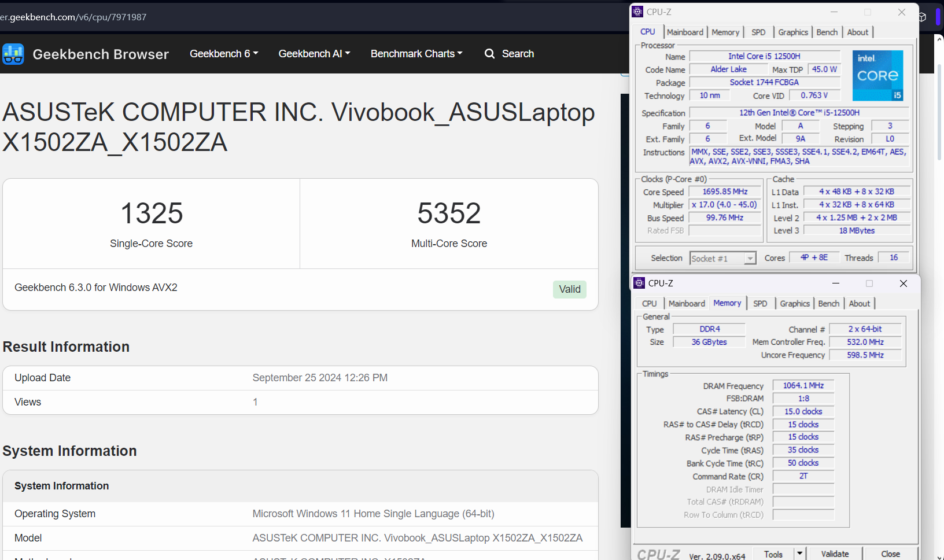The image size is (944, 560).
Task: Open the Geekbench AI dropdown menu
Action: coord(314,54)
